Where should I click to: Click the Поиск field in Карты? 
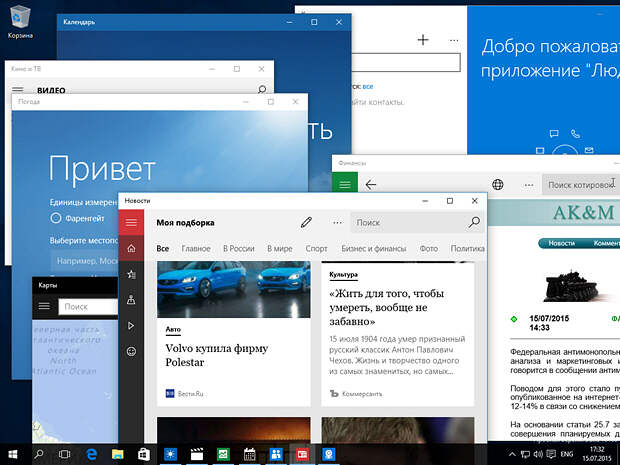click(88, 306)
